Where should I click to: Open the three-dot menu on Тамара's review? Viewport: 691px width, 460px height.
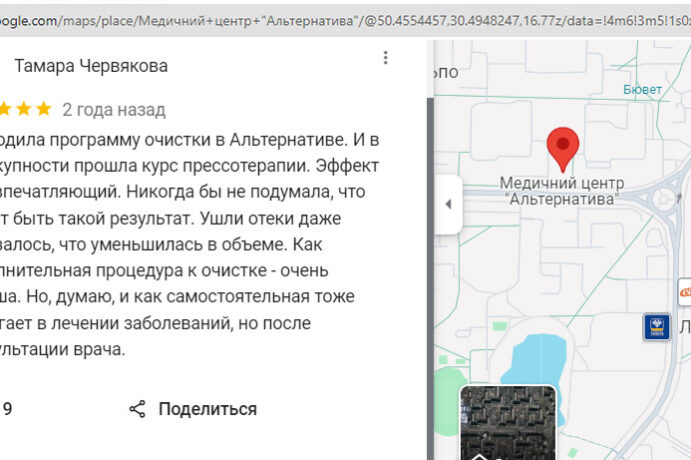[385, 58]
